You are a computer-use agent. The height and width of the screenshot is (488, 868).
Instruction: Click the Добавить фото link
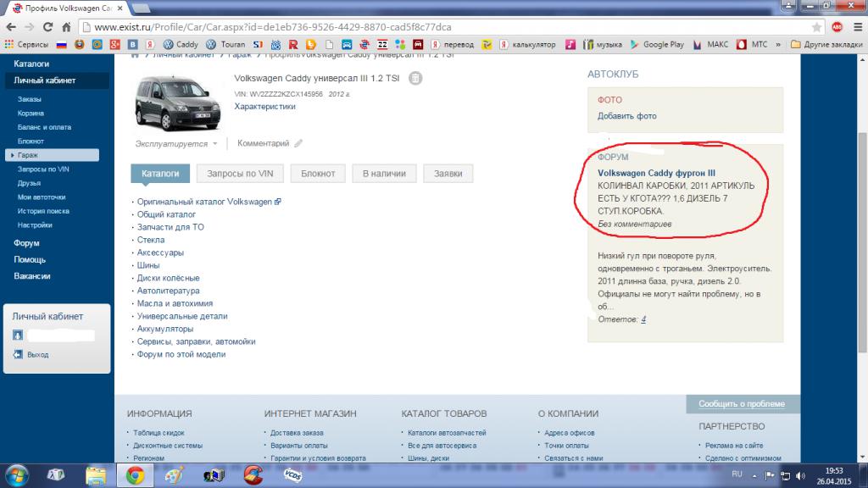[626, 116]
